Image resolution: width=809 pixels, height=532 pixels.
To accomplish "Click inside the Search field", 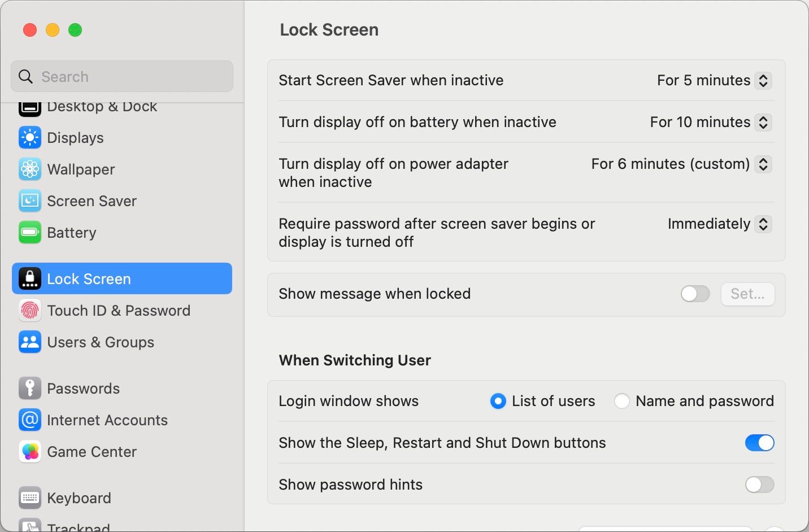I will (x=121, y=76).
